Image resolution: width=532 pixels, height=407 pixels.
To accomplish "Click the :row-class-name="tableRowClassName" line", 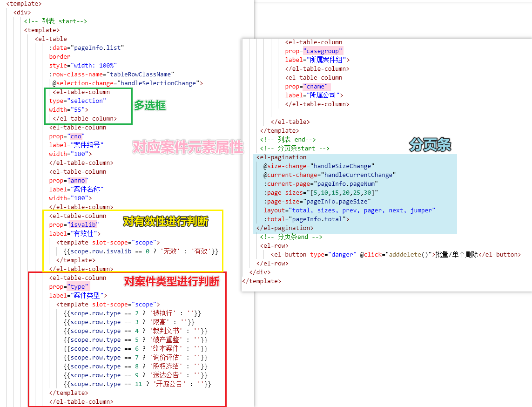I will [112, 75].
